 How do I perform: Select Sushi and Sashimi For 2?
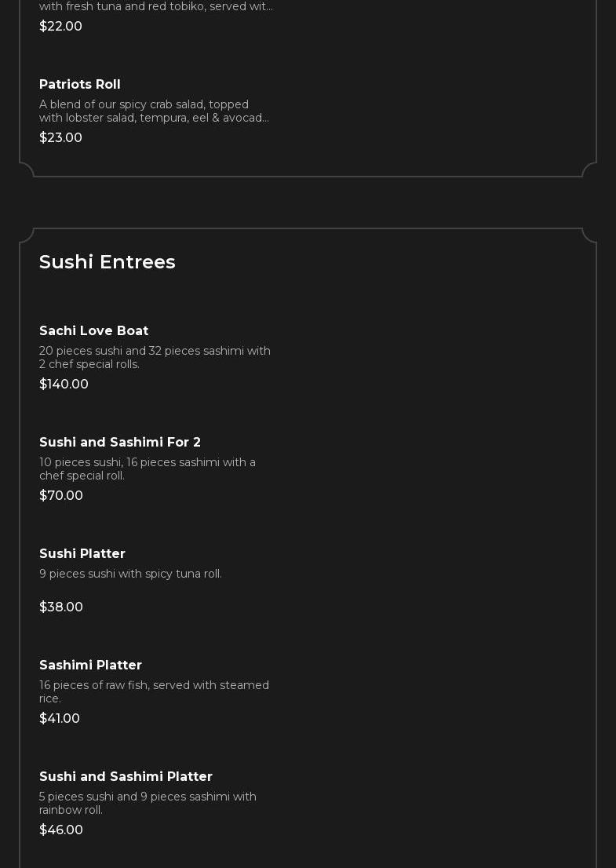tap(119, 442)
